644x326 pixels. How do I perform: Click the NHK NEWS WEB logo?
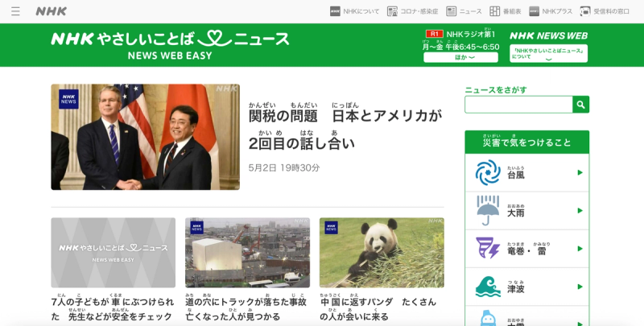click(549, 35)
